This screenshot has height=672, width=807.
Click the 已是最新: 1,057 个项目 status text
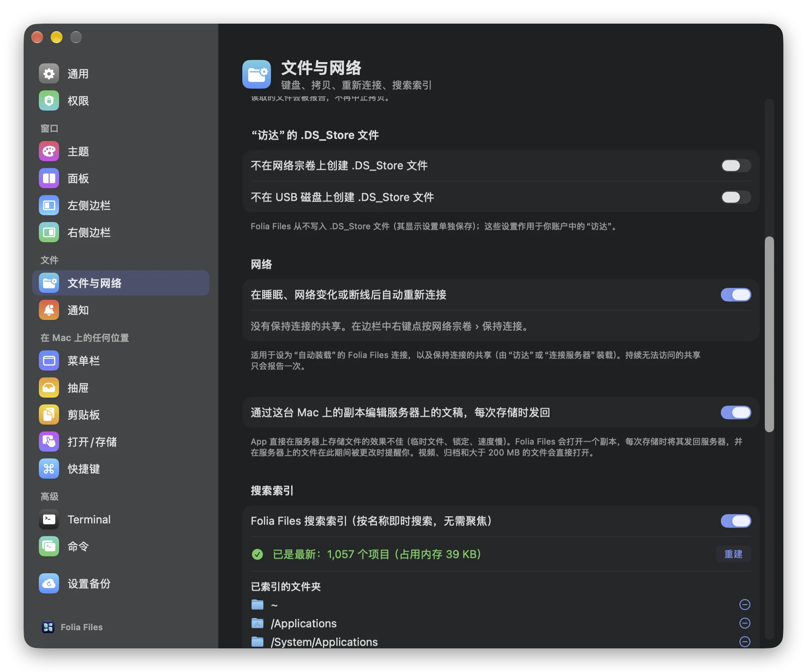[x=376, y=554]
